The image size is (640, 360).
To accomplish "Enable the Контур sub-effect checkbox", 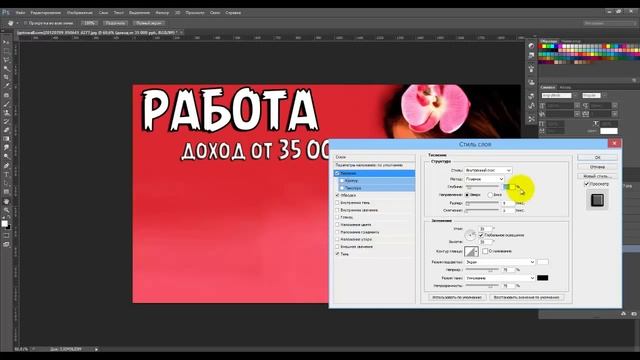I will [x=342, y=180].
